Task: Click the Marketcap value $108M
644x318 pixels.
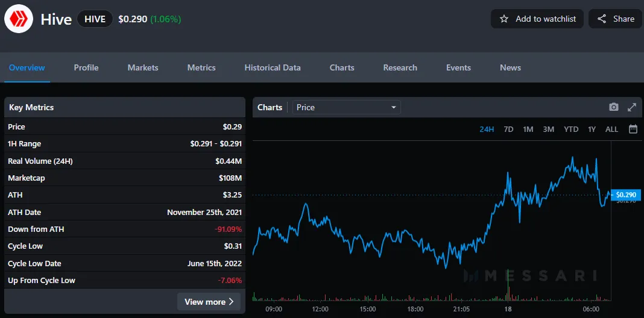Action: point(230,178)
